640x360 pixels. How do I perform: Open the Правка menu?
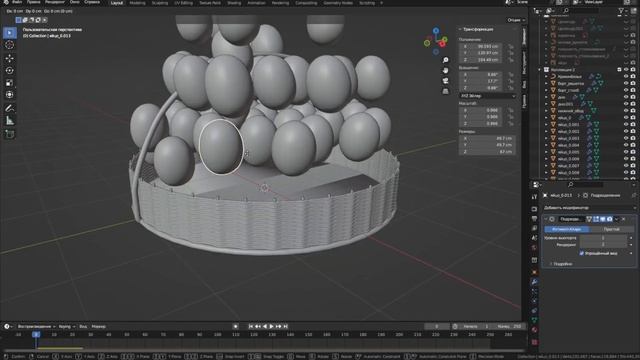[33, 2]
